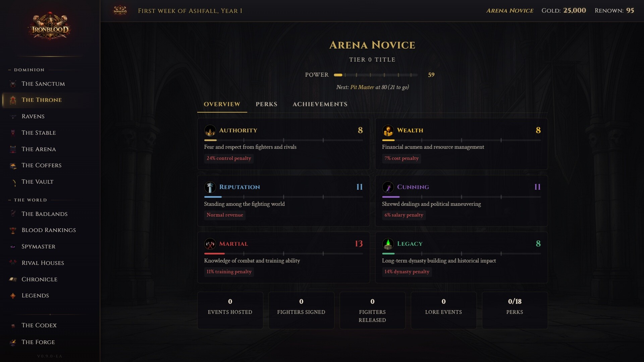Click the Ironblood logo in sidebar
This screenshot has width=644, height=362.
point(50,27)
